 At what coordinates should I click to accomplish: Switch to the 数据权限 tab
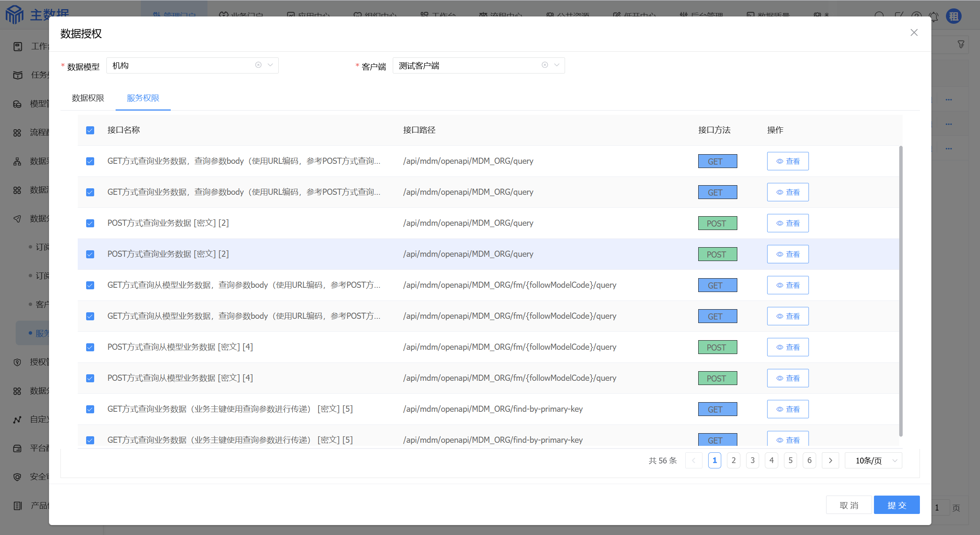point(88,98)
